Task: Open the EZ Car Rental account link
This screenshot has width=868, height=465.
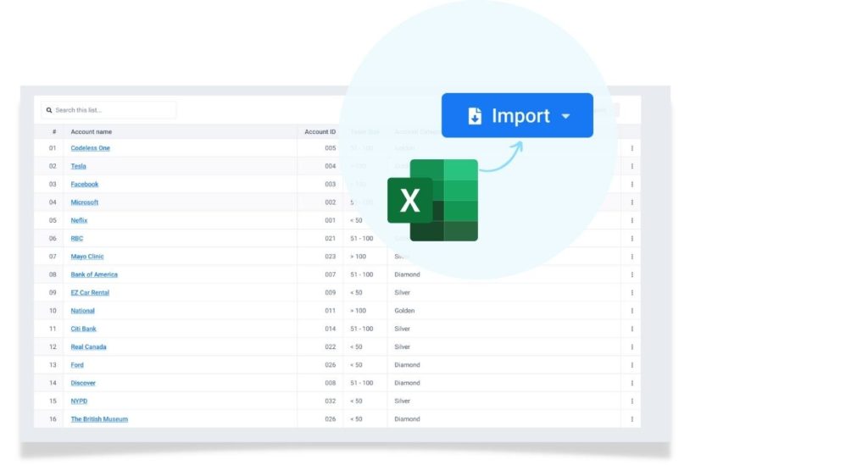Action: pos(90,292)
